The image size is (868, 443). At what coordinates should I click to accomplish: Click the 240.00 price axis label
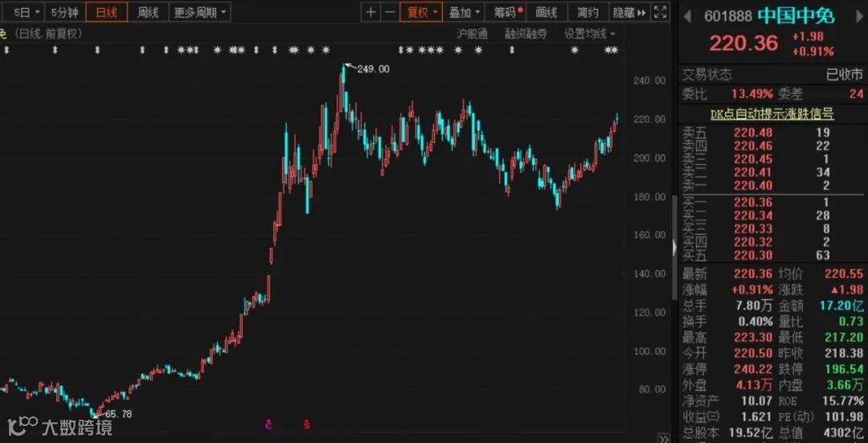pyautogui.click(x=649, y=81)
